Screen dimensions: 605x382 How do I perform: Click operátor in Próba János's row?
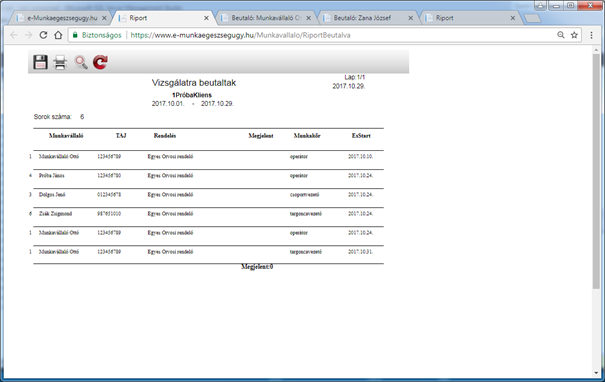[299, 176]
